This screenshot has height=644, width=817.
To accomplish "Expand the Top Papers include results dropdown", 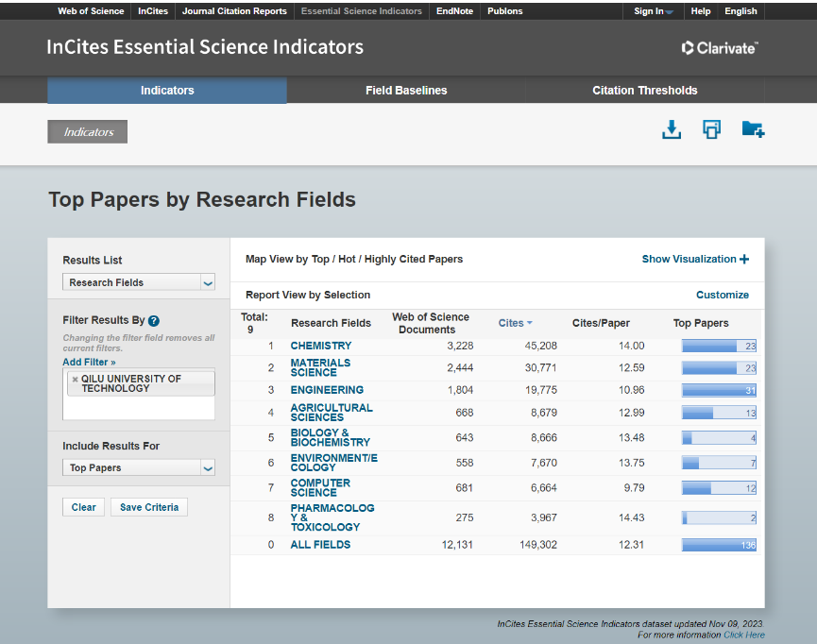I will [x=139, y=467].
